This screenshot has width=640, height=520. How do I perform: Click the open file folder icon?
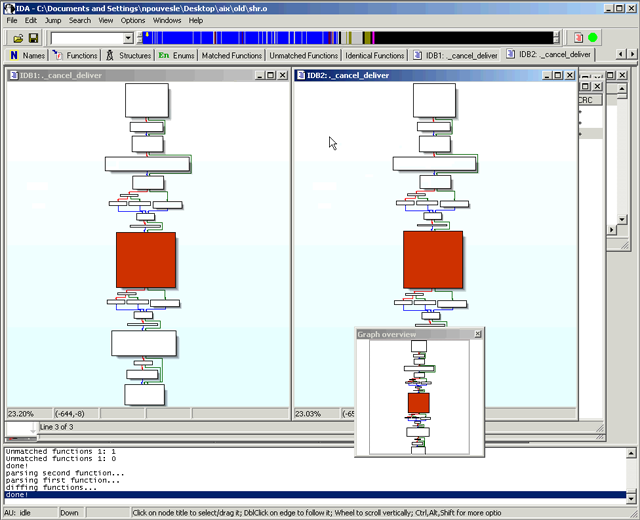(x=18, y=38)
